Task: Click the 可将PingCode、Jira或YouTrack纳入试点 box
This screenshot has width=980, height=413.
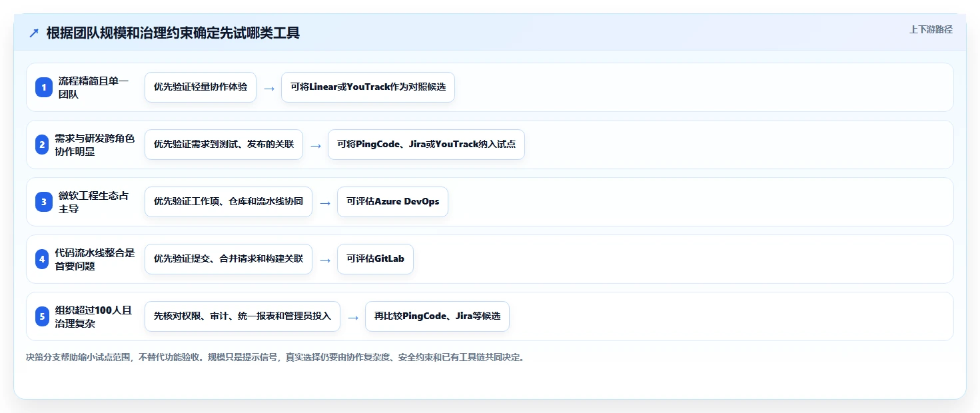Action: coord(426,145)
